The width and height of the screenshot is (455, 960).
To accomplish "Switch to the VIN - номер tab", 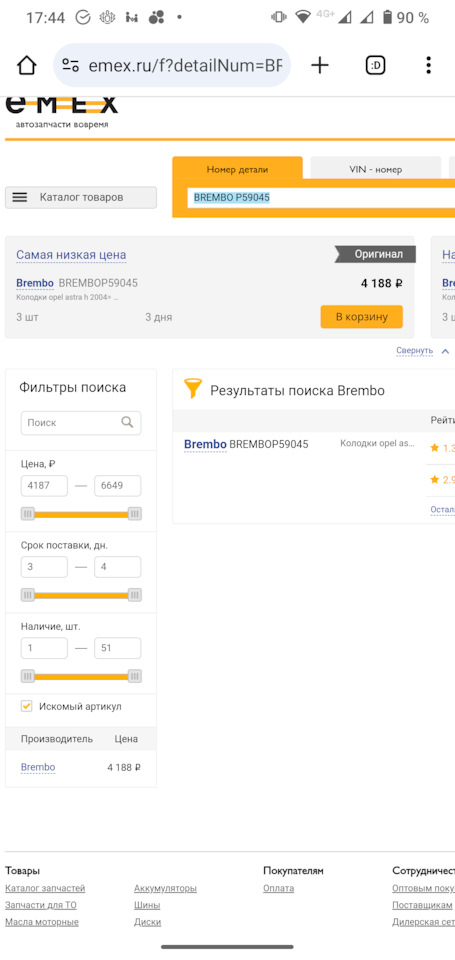I will [x=375, y=170].
